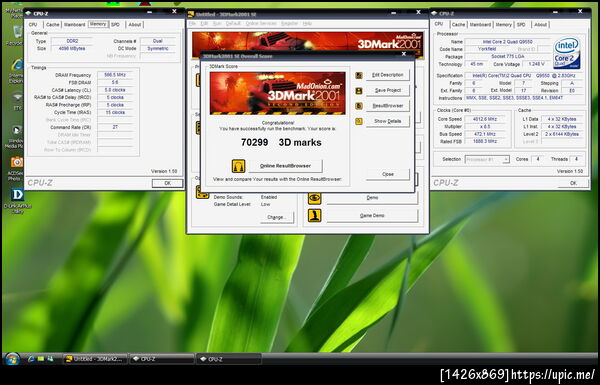Launch Internet Explorer from Quick Launch
Viewport: 600px width, 385px height.
(31, 359)
